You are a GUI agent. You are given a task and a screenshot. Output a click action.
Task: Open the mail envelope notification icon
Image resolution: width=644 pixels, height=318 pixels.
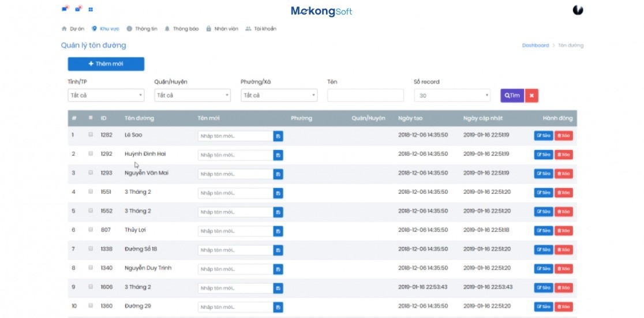[x=78, y=9]
